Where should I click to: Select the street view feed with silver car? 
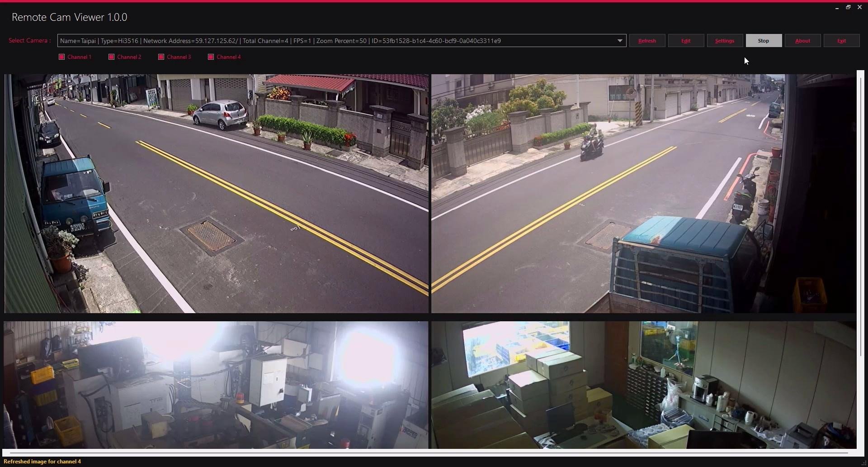point(216,194)
